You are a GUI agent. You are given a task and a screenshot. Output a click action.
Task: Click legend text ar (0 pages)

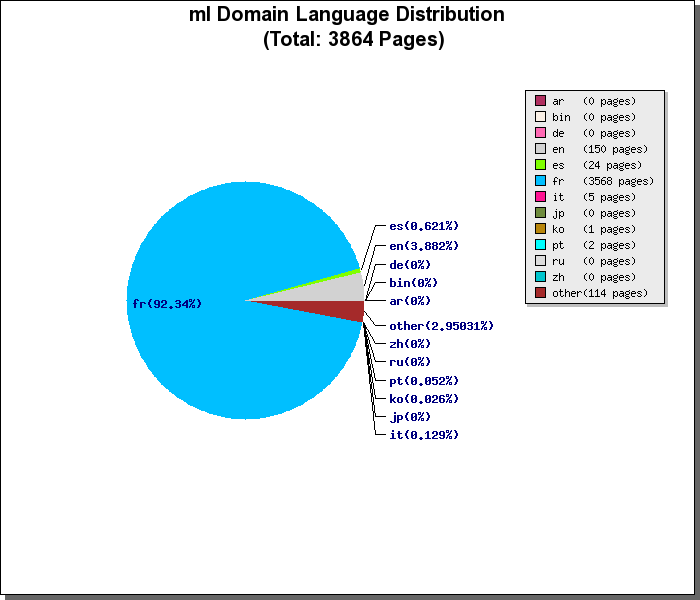(x=594, y=101)
